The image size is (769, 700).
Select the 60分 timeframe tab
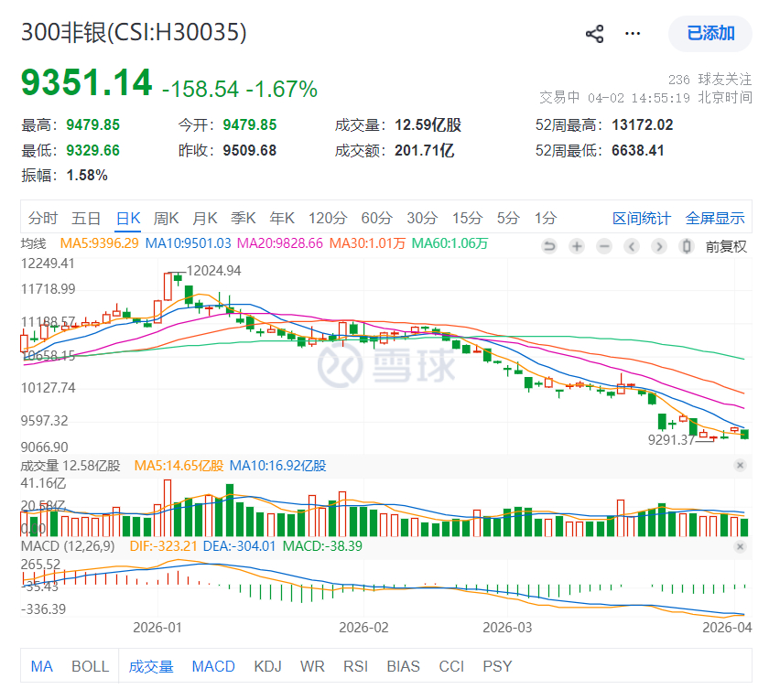click(376, 218)
